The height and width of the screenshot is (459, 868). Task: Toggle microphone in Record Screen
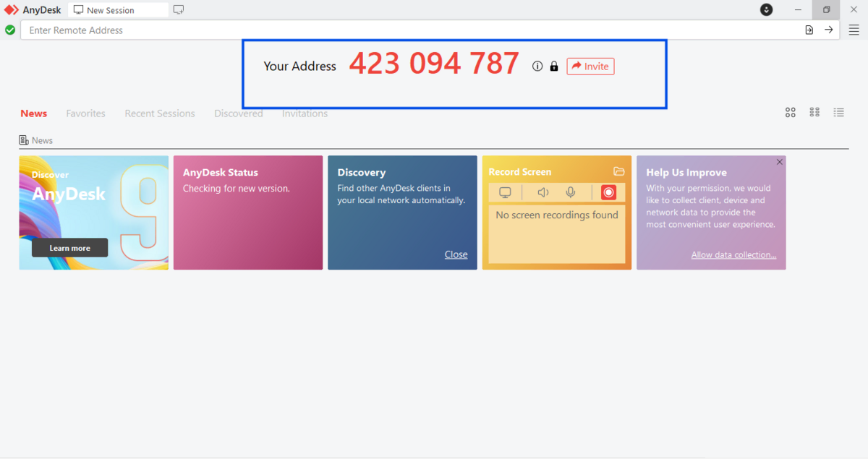point(571,192)
